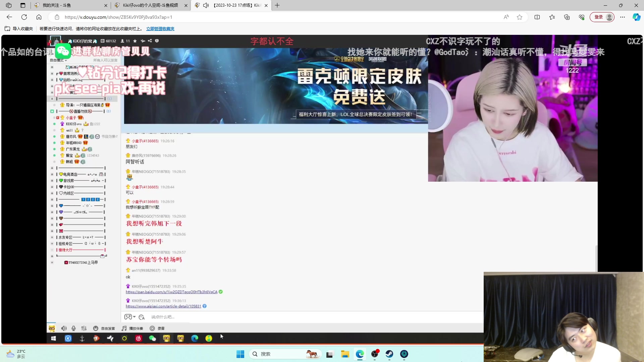Click the 播放伴奏 music icon

point(124,328)
